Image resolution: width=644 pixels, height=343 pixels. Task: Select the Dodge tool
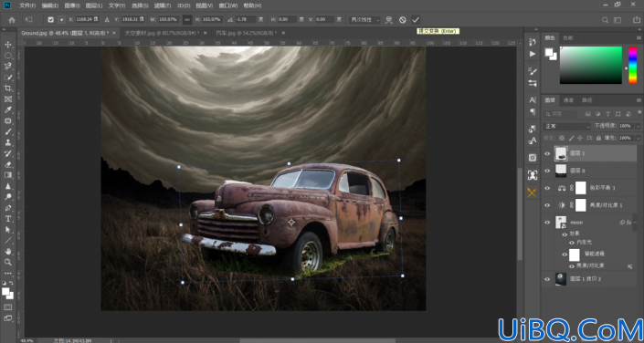[x=8, y=197]
